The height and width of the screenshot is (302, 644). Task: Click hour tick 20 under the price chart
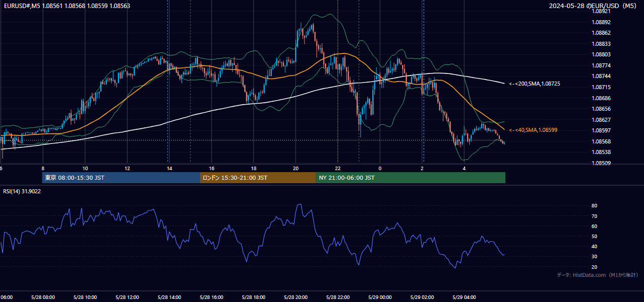pos(295,169)
